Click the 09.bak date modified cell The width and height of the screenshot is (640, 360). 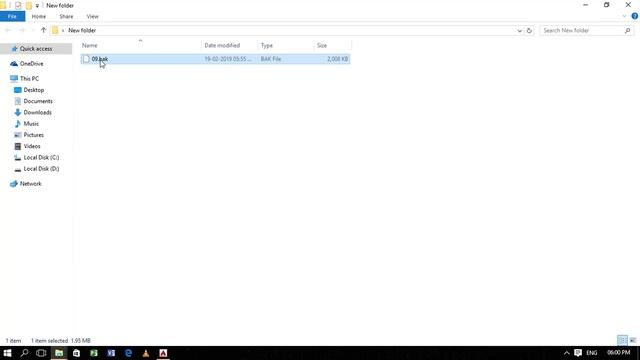click(228, 59)
